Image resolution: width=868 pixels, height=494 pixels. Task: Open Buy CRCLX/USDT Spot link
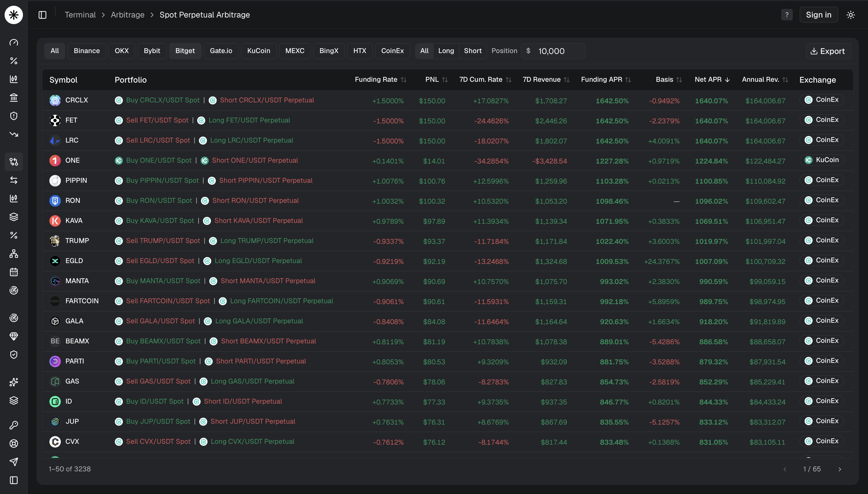[162, 100]
